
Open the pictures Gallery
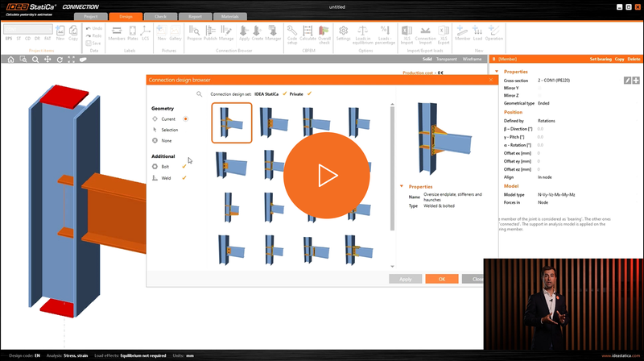click(x=175, y=33)
